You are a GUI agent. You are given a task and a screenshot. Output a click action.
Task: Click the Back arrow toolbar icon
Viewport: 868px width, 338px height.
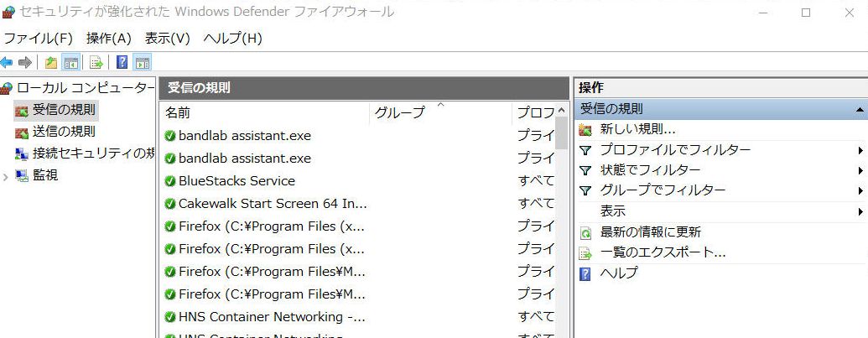(6, 62)
